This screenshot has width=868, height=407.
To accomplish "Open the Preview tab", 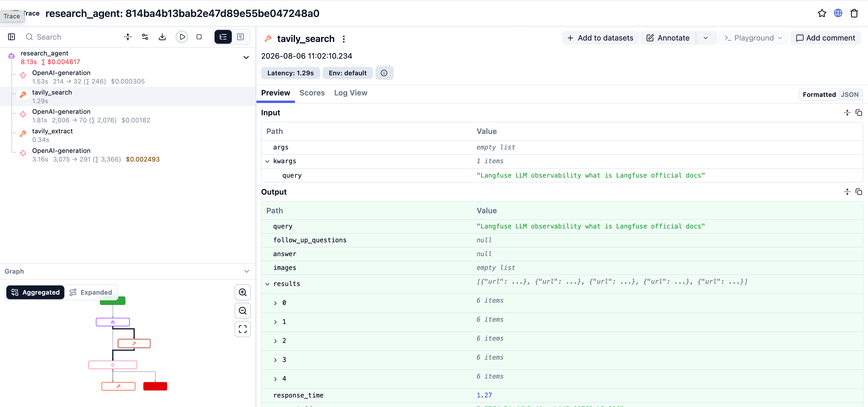I will coord(276,93).
